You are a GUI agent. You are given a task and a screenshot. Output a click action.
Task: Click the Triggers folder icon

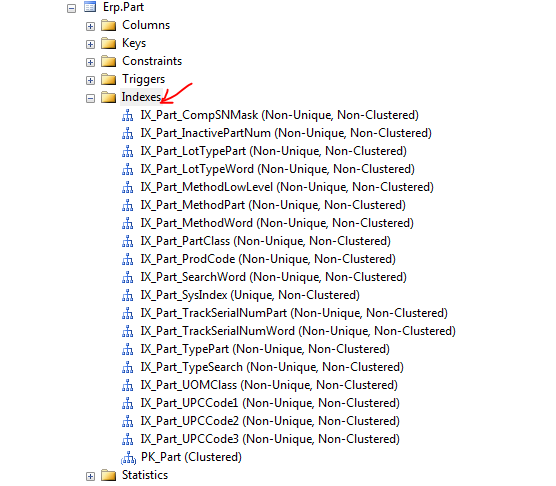click(109, 79)
